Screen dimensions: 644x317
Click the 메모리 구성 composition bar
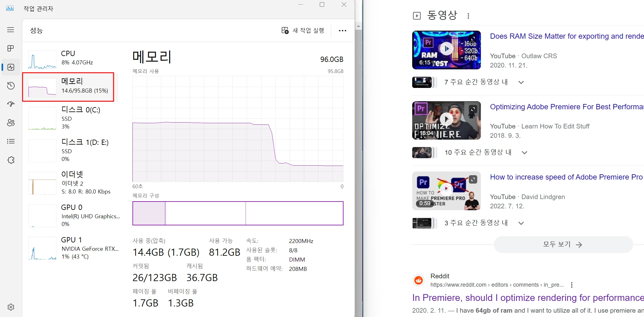click(x=238, y=213)
